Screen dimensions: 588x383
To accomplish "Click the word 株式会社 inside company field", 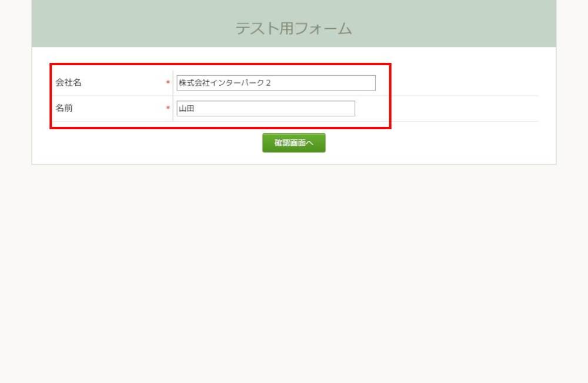I will coord(194,83).
